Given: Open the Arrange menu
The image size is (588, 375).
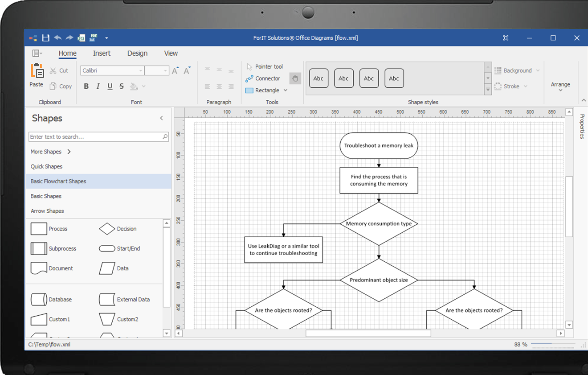Looking at the screenshot, I should [x=560, y=86].
